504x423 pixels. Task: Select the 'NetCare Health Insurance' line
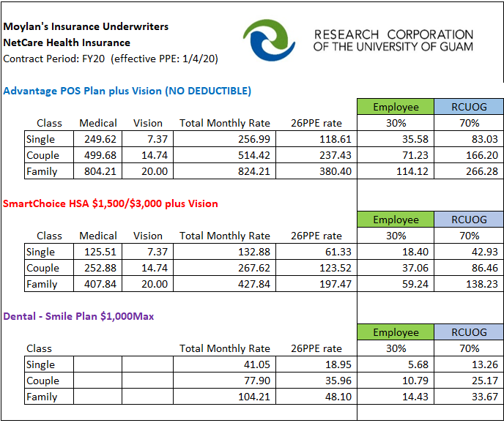coord(67,42)
